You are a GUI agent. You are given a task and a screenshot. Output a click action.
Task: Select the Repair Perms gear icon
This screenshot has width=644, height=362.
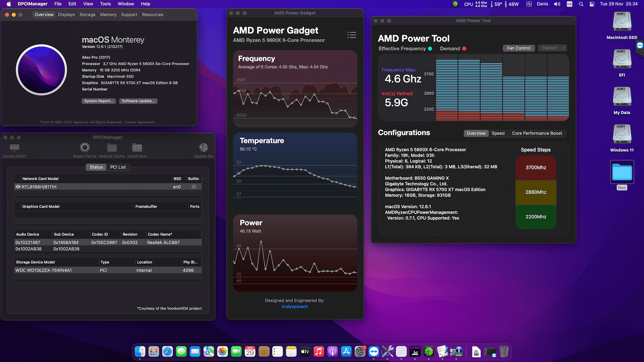coord(85,147)
